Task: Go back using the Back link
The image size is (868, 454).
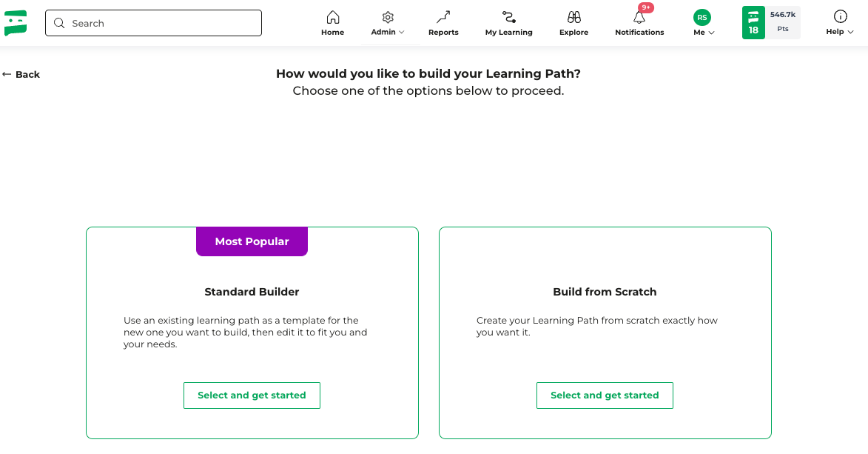Action: click(21, 74)
